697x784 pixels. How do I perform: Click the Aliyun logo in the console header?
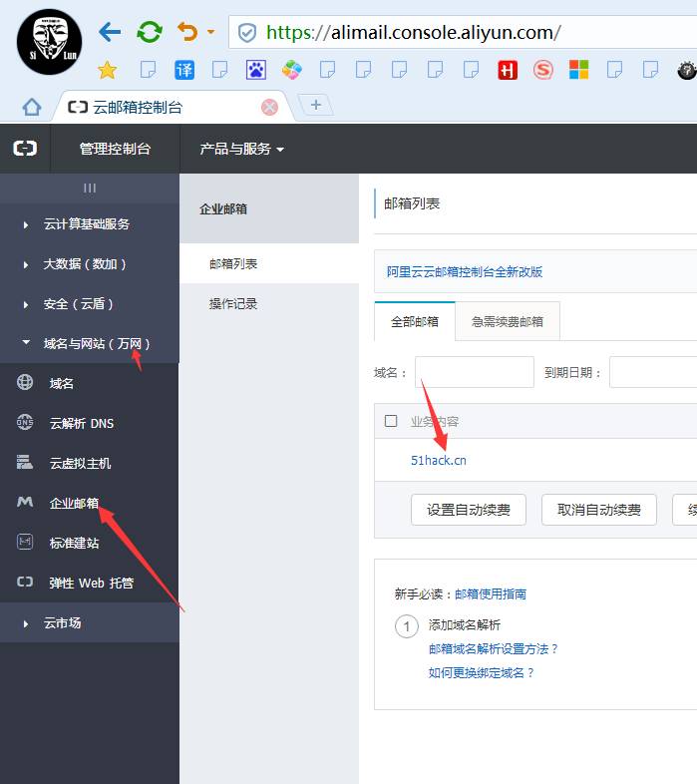25,149
